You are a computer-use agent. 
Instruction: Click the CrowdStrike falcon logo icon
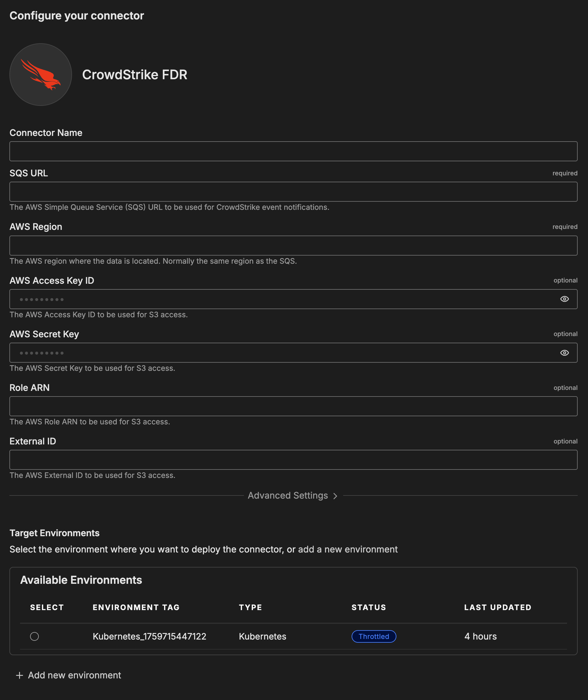41,74
